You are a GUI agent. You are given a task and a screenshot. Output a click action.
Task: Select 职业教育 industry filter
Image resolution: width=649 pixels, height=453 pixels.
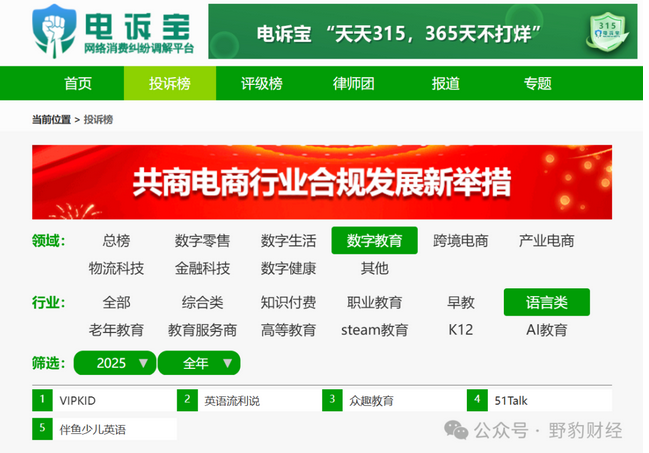[375, 302]
